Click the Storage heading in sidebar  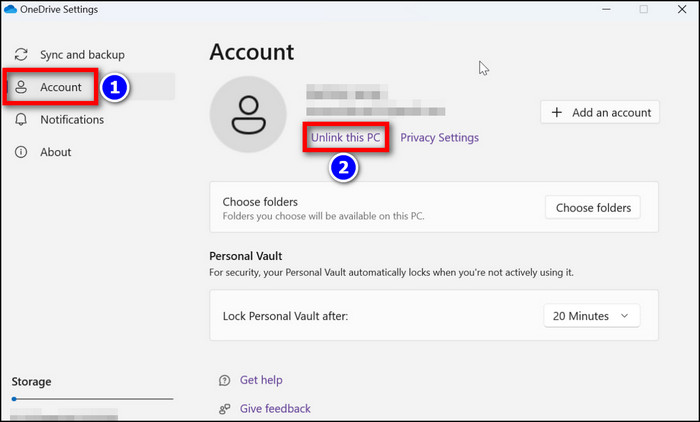(x=31, y=382)
